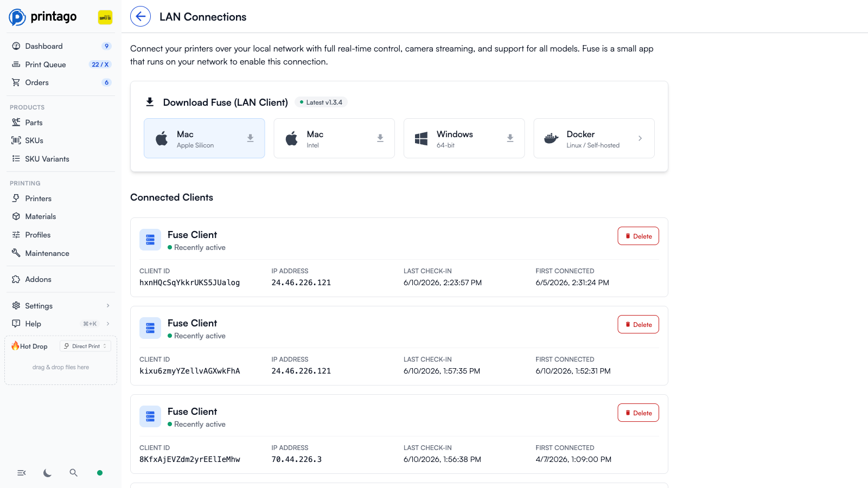The image size is (868, 488).
Task: Click Latest v1.3.4 version badge
Action: point(321,102)
